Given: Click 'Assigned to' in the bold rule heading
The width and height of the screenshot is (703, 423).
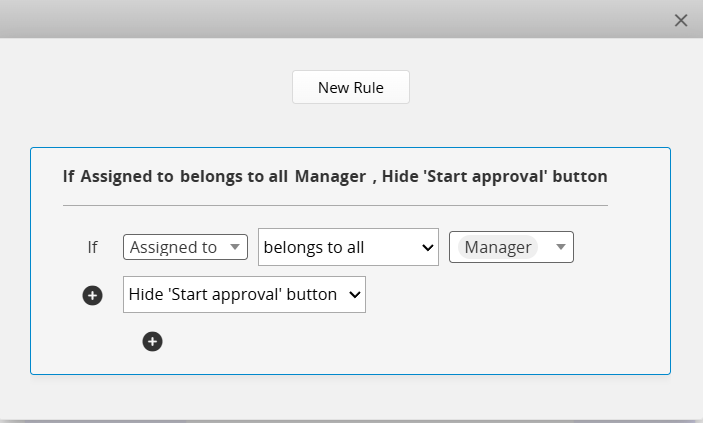Looking at the screenshot, I should pyautogui.click(x=127, y=176).
